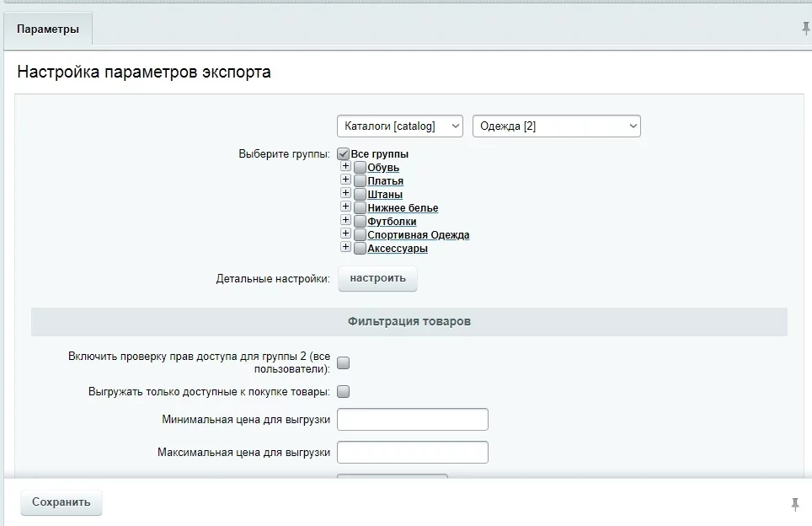This screenshot has height=526, width=812.
Task: Enable access rights check for group 2
Action: [x=344, y=363]
